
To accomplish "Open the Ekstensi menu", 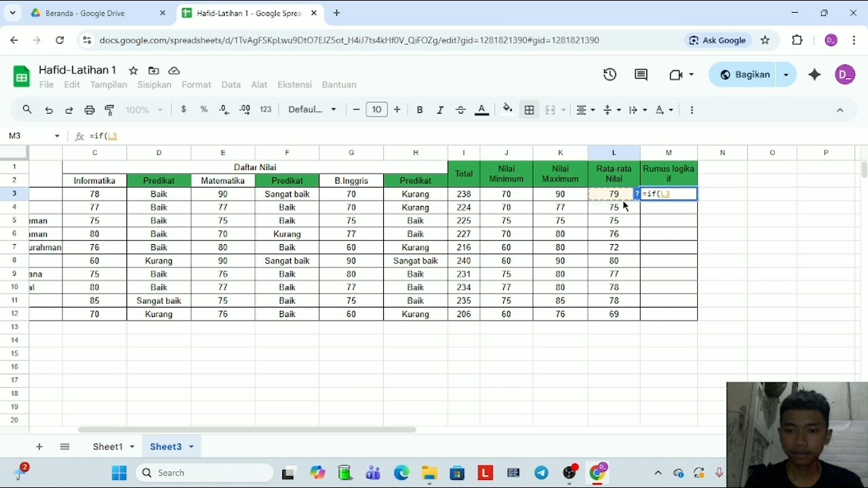I will (x=295, y=85).
